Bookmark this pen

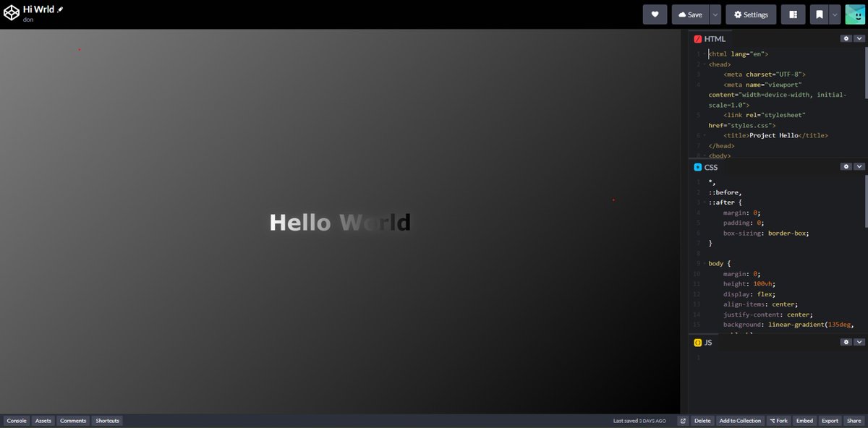tap(819, 14)
